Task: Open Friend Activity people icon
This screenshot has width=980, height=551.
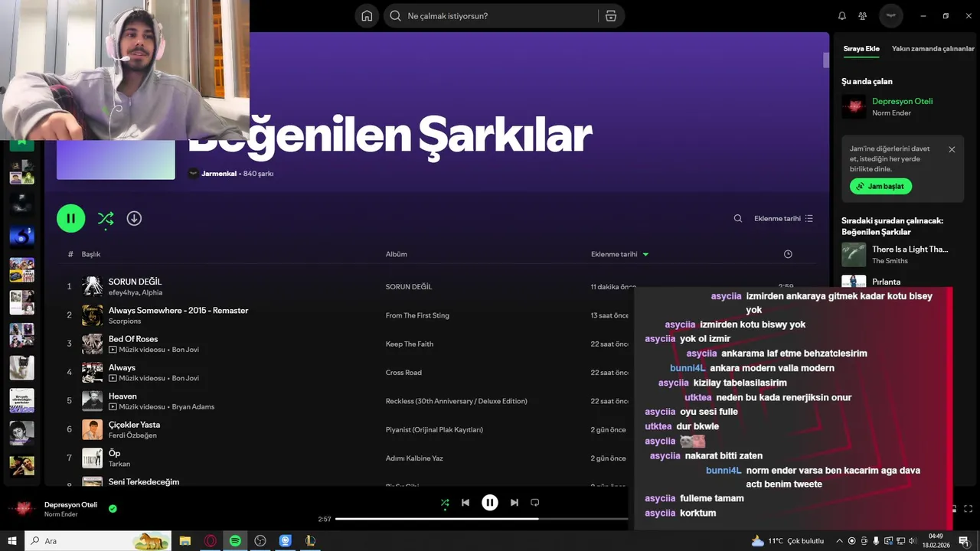Action: (863, 16)
